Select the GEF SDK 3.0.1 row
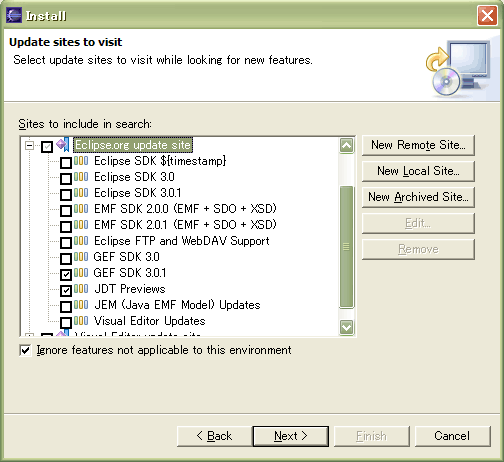This screenshot has height=462, width=504. (130, 273)
